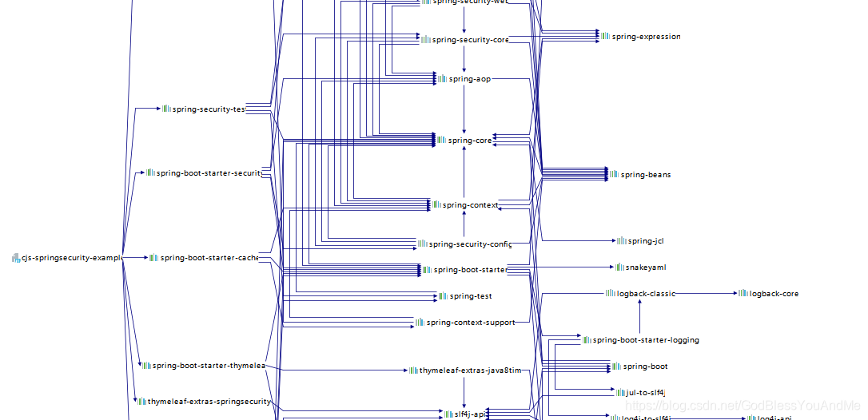
Task: Select the spring-security-config node label
Action: (x=470, y=244)
